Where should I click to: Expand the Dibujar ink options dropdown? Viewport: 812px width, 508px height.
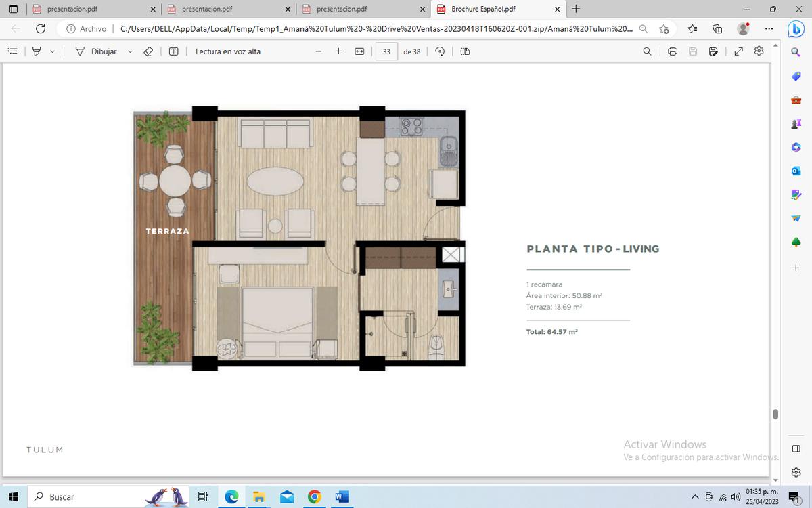(130, 51)
